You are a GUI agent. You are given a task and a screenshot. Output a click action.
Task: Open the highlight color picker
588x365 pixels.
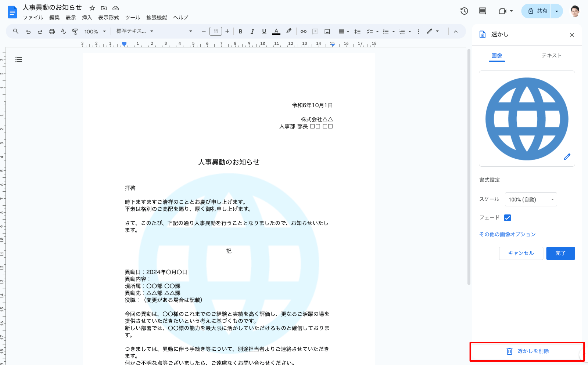[x=289, y=32]
